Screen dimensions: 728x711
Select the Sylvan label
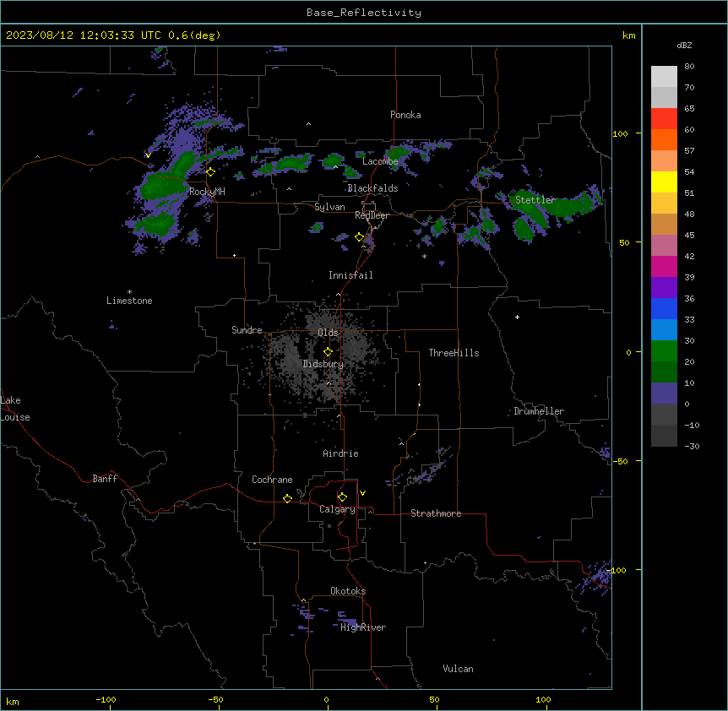point(329,207)
